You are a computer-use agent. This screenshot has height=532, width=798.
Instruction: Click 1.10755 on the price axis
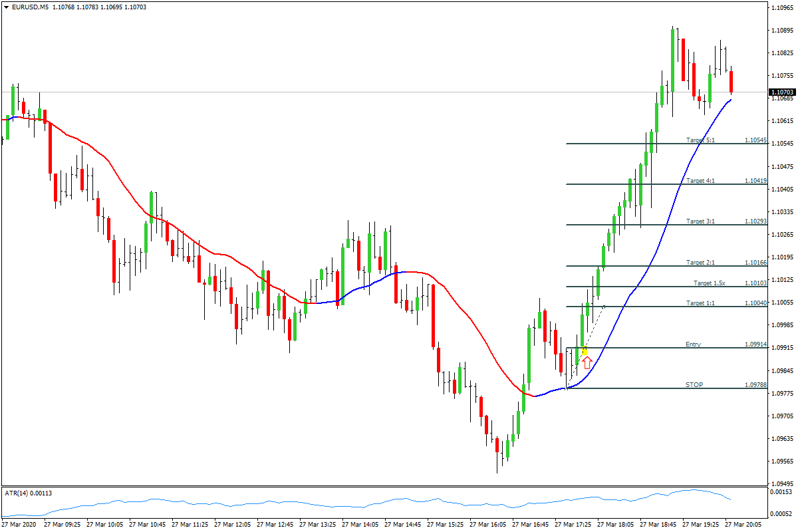pyautogui.click(x=782, y=76)
